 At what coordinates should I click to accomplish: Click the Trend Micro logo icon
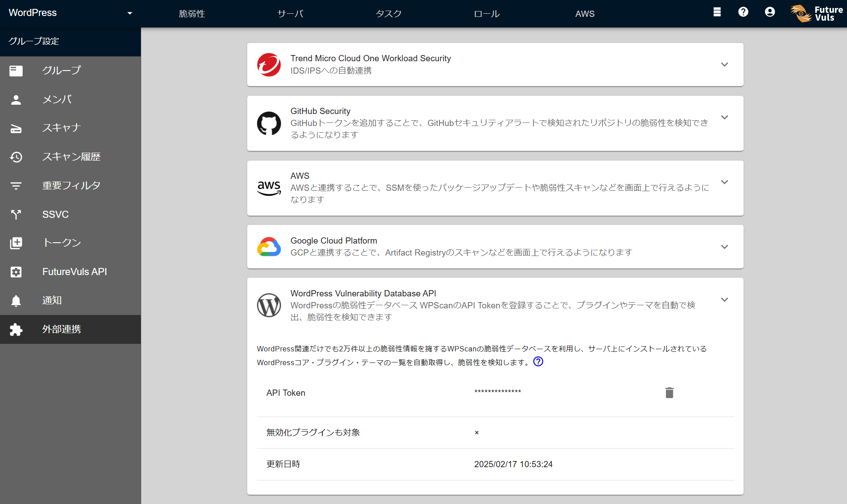[x=269, y=65]
